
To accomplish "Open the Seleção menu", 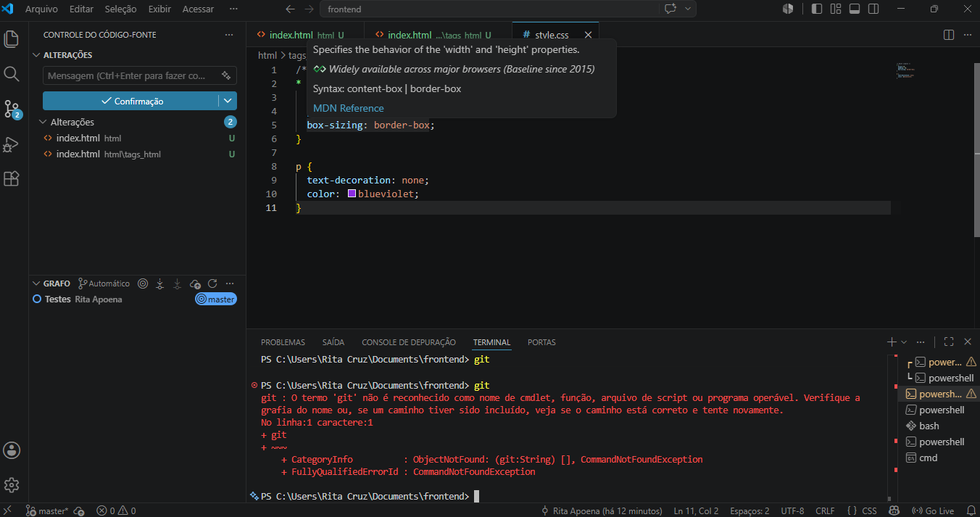I will coord(120,9).
